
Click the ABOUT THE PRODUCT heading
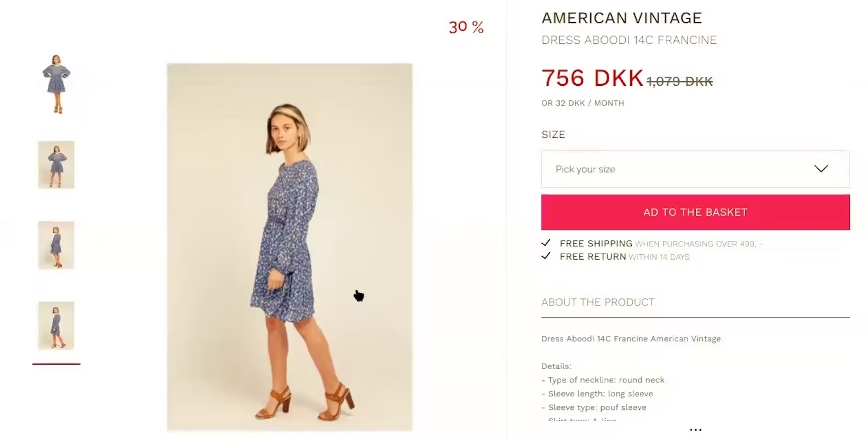pyautogui.click(x=598, y=302)
